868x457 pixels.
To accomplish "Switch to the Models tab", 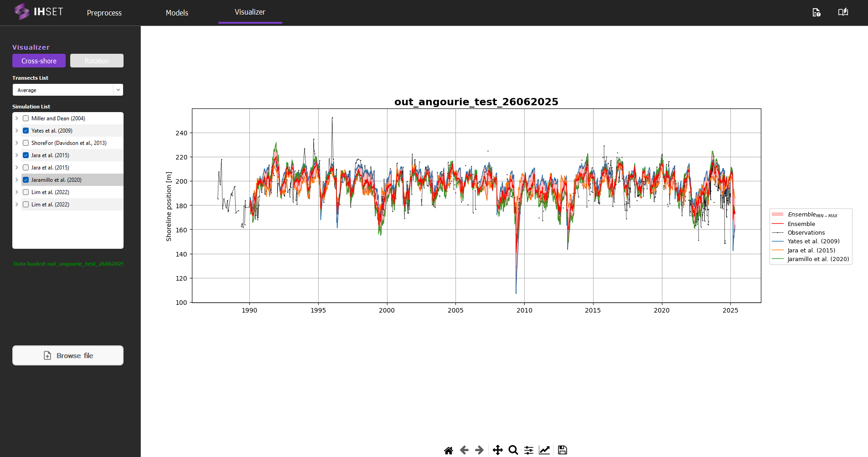I will (x=176, y=13).
